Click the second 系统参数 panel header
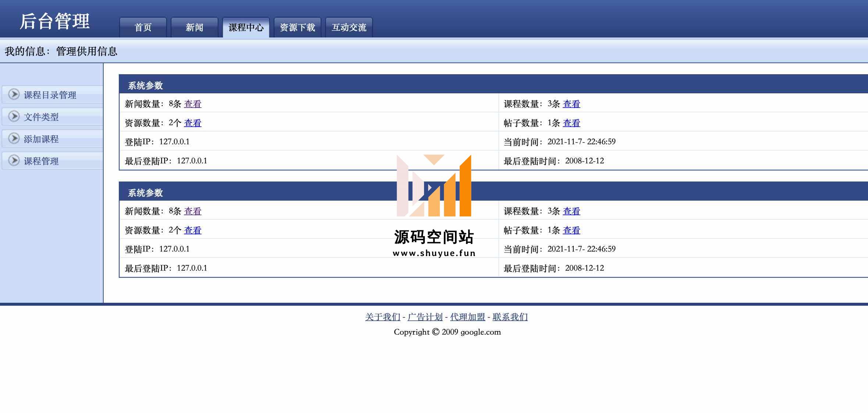868x413 pixels. pyautogui.click(x=493, y=191)
